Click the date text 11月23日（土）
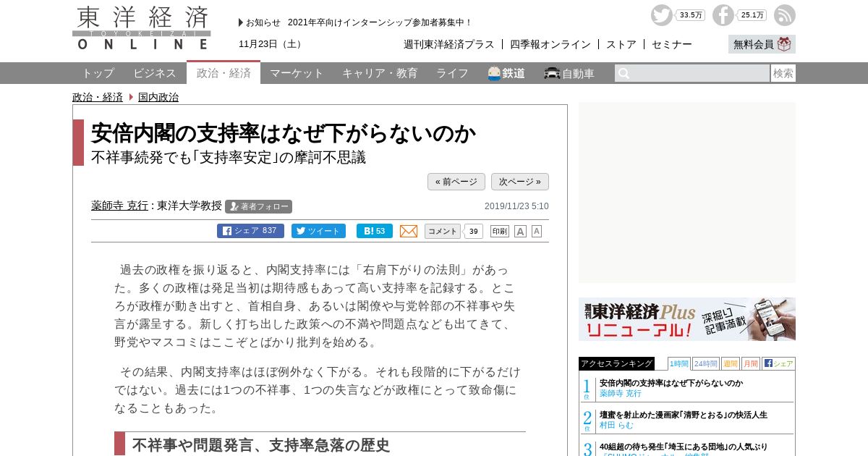 click(272, 44)
